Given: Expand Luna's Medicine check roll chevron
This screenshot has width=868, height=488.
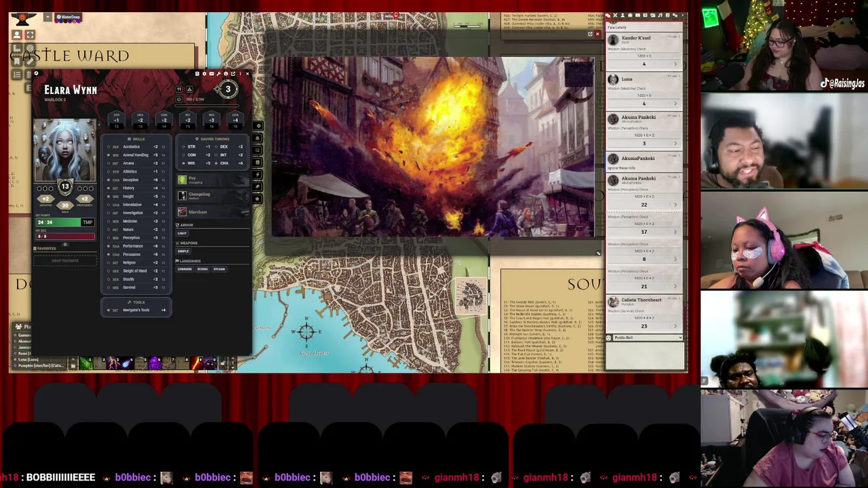Looking at the screenshot, I should click(675, 103).
